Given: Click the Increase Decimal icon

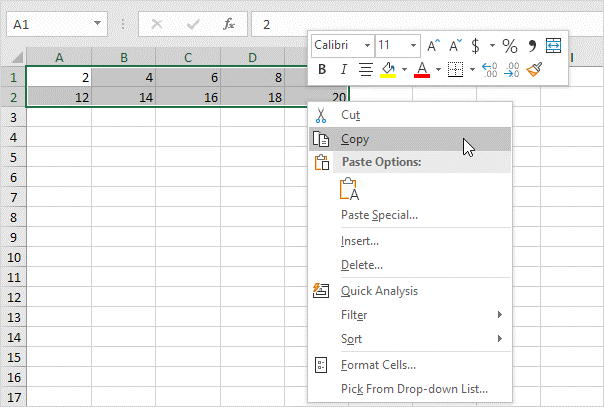Looking at the screenshot, I should pyautogui.click(x=489, y=69).
